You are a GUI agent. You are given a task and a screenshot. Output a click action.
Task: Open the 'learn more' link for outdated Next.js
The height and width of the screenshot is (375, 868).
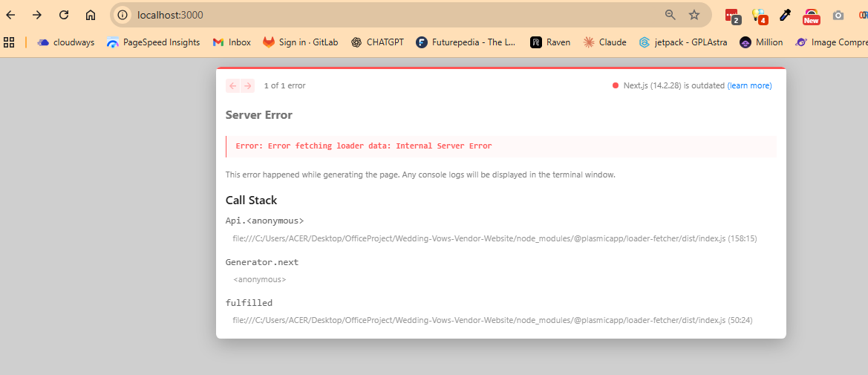point(749,86)
